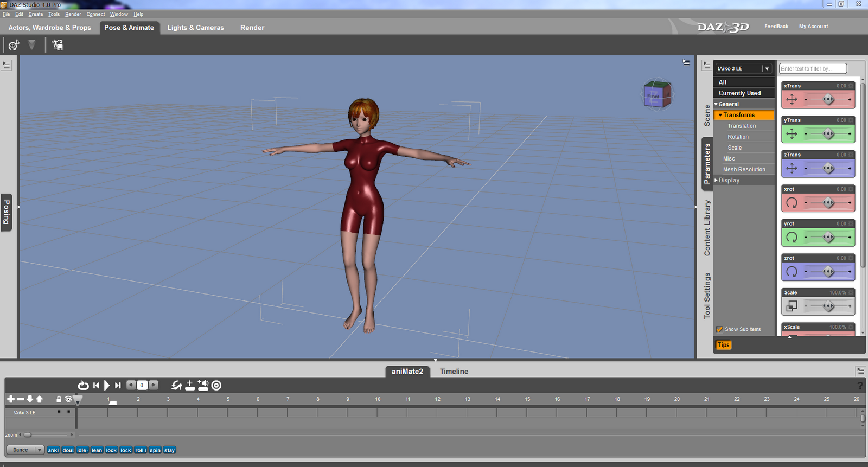868x467 pixels.
Task: Click the xrot rotate icon
Action: (792, 203)
